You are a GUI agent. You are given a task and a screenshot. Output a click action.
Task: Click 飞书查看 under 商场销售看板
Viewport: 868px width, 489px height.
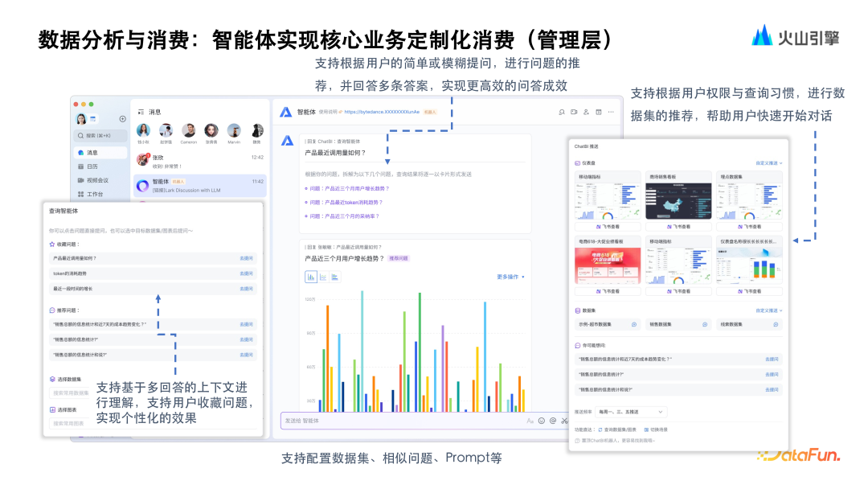click(x=678, y=227)
